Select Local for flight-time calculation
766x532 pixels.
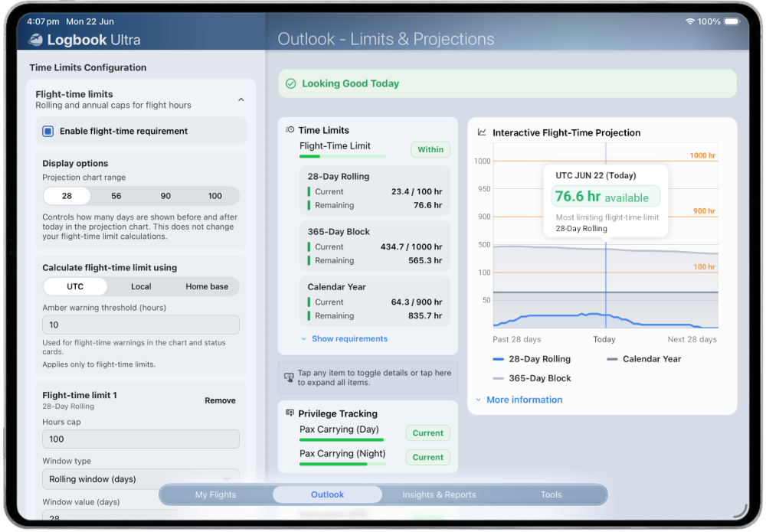point(141,287)
